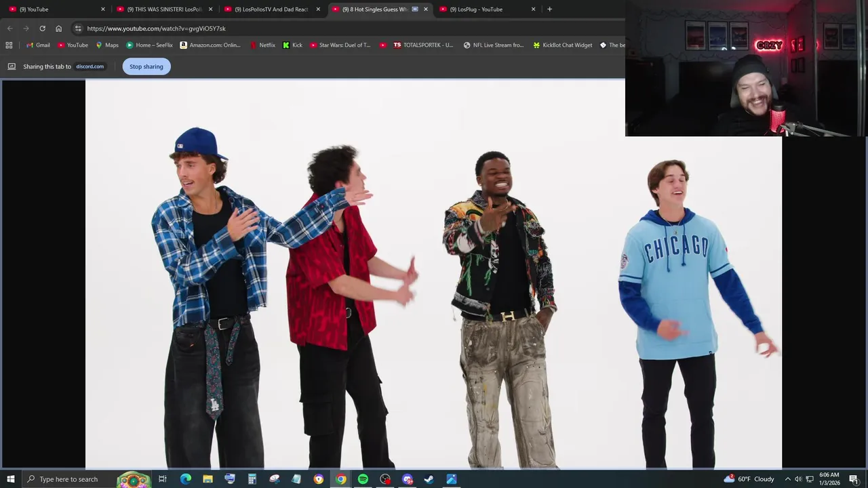Open the 'Amazon.com: Online...' bookmark
Viewport: 868px width, 488px height.
[x=210, y=45]
